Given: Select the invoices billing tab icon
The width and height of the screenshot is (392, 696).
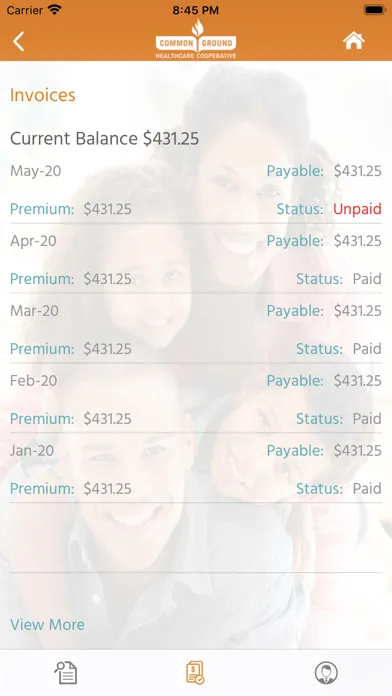Looking at the screenshot, I should pos(195,673).
